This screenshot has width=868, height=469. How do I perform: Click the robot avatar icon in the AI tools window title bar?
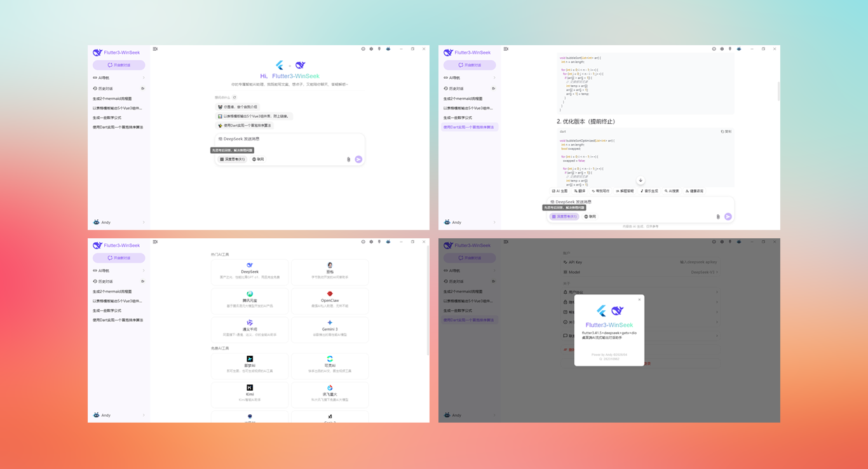(388, 241)
